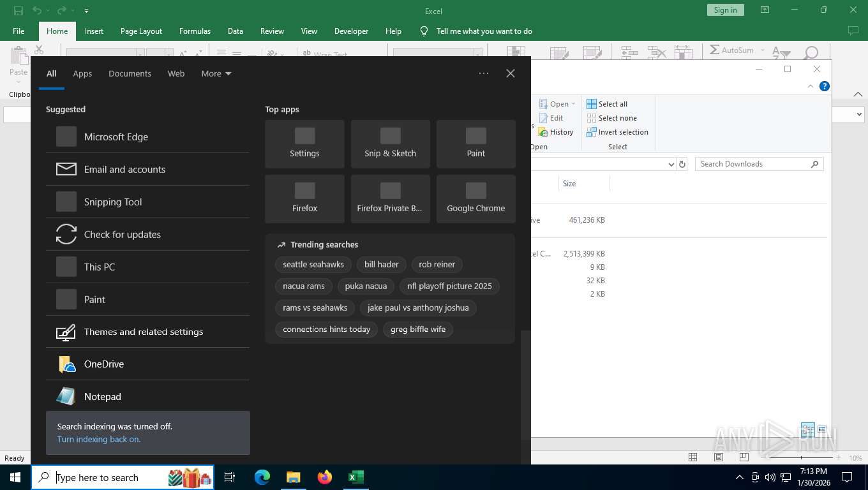Click the Format cells icon
This screenshot has height=490, width=868.
pyautogui.click(x=683, y=53)
